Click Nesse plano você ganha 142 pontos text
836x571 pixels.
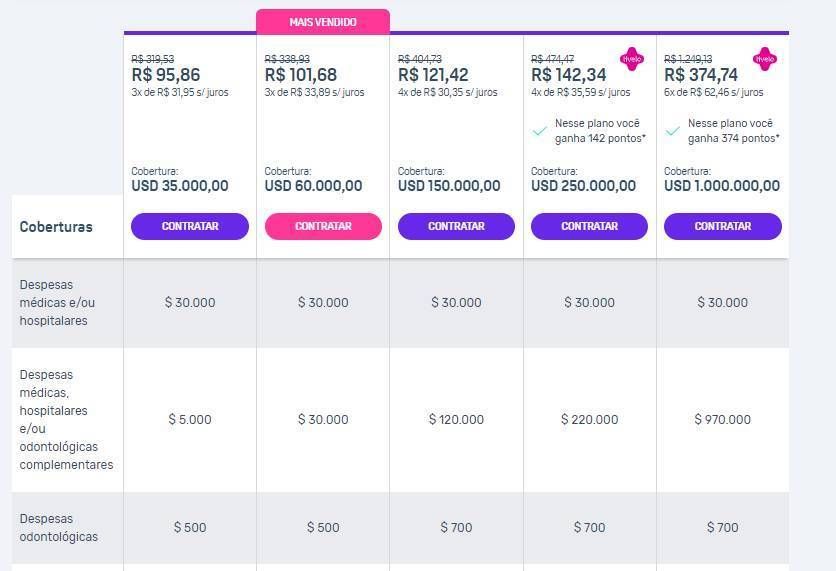(x=600, y=131)
